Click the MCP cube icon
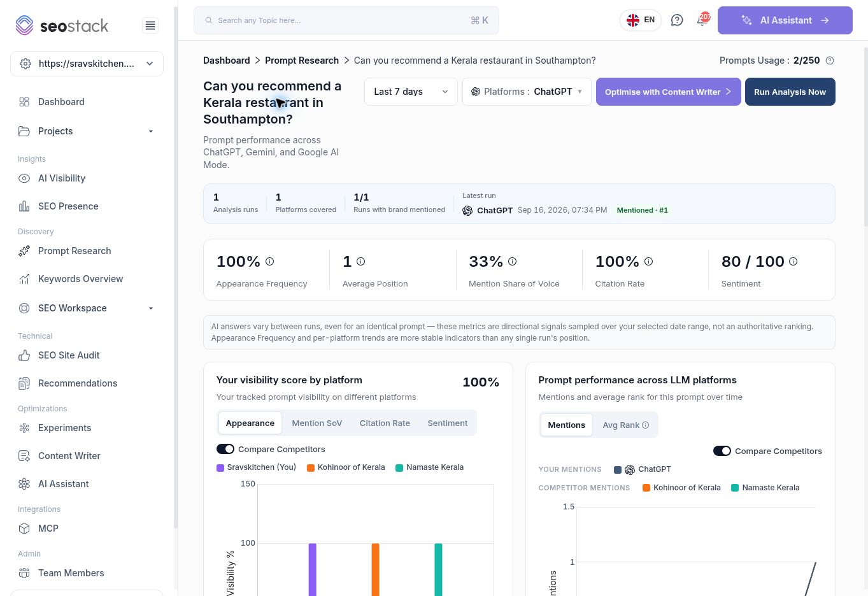This screenshot has height=596, width=868. coord(24,529)
